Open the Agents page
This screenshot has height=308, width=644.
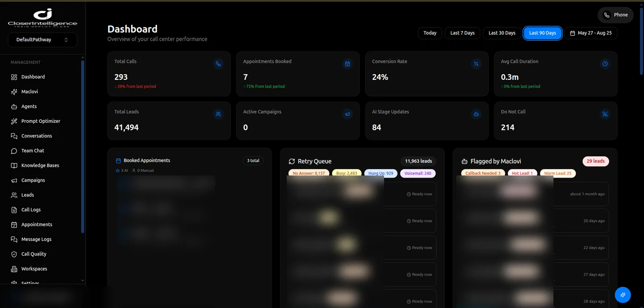29,106
